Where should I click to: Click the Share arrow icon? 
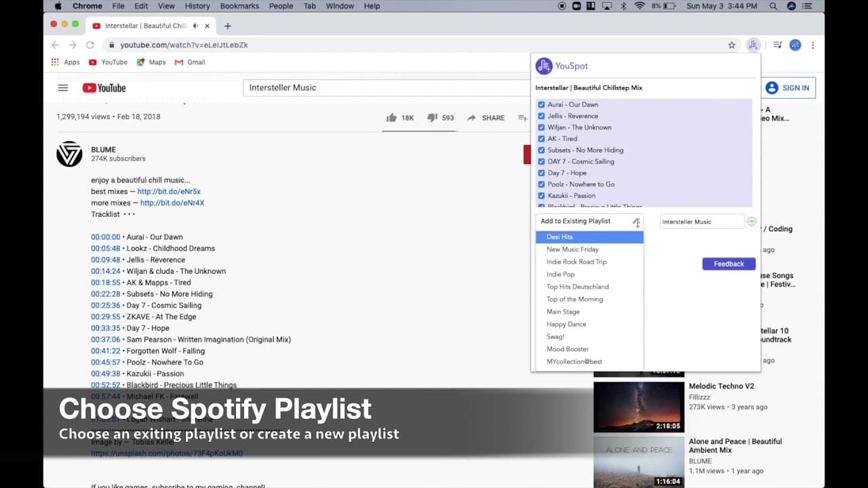pos(471,117)
